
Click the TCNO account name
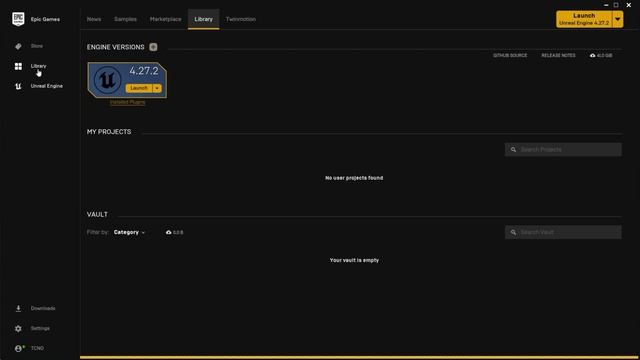[x=37, y=349]
